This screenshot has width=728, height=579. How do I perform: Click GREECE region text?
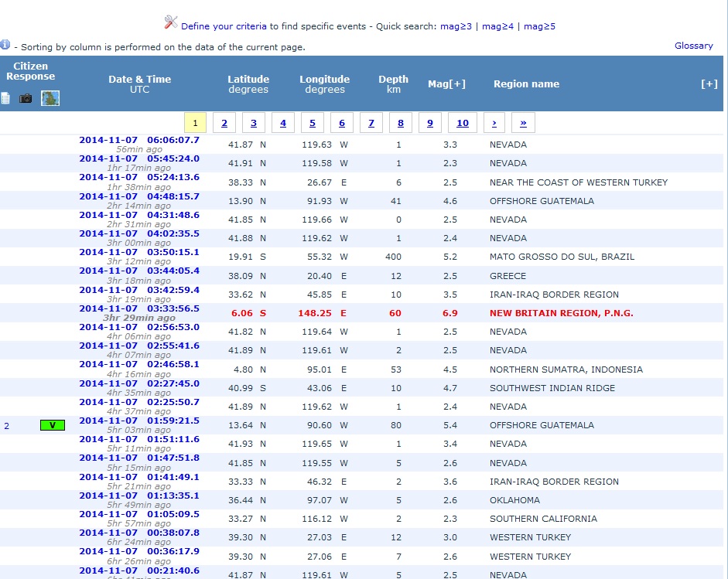click(508, 276)
